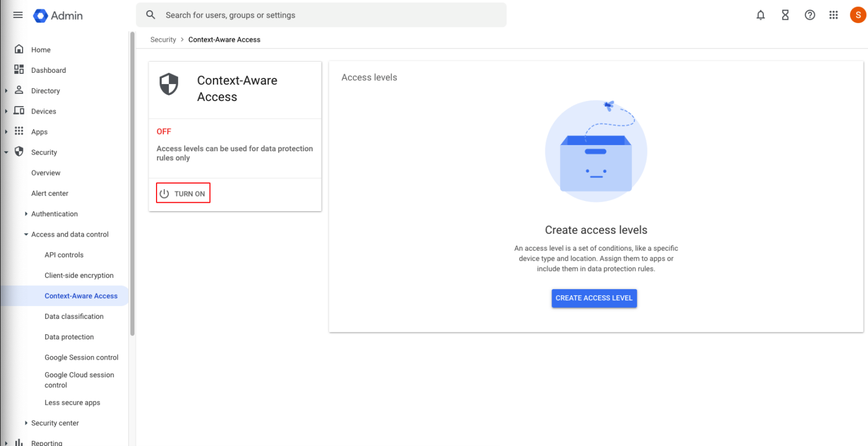
Task: Expand the Security center section
Action: (55, 423)
